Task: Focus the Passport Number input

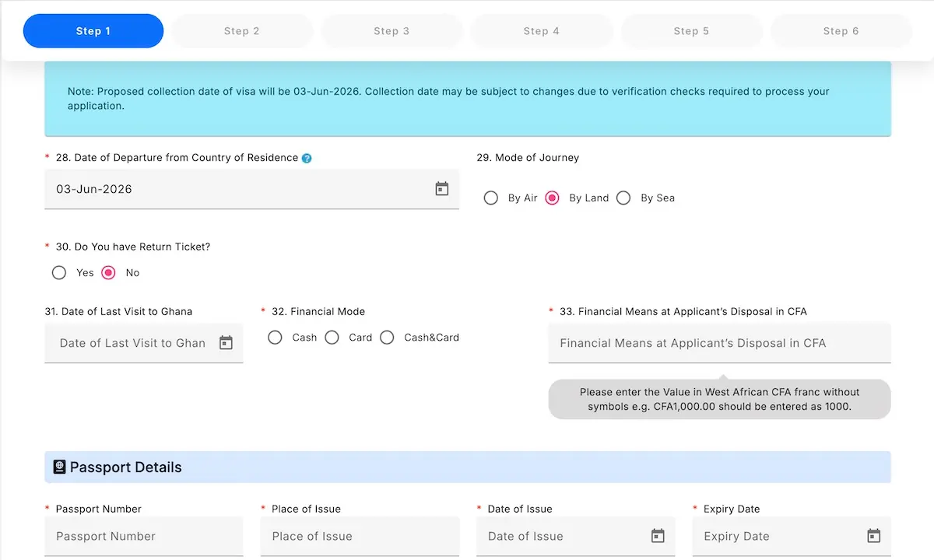Action: (x=144, y=536)
